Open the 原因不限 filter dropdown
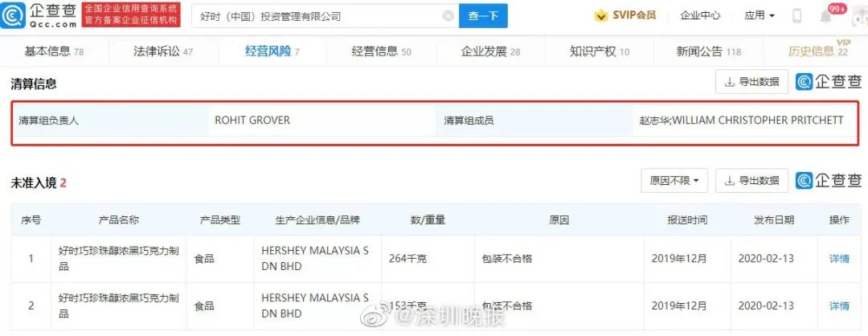Image resolution: width=868 pixels, height=336 pixels. (x=674, y=180)
